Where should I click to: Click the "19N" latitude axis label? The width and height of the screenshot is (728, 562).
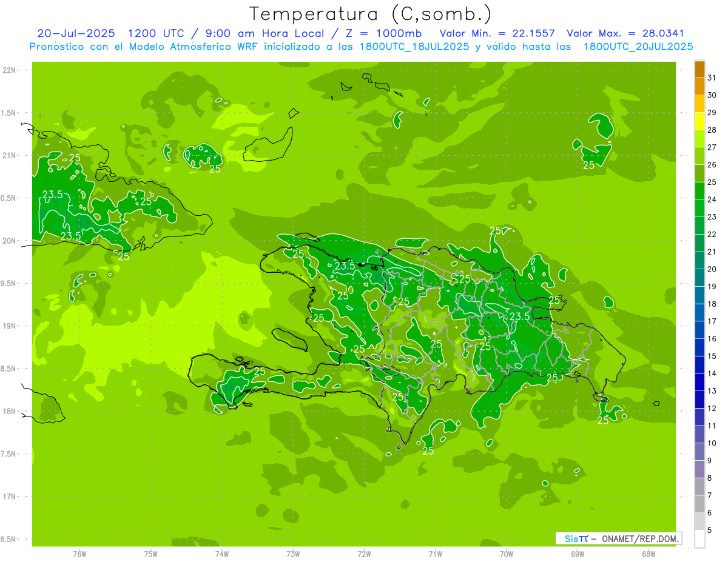pyautogui.click(x=9, y=326)
